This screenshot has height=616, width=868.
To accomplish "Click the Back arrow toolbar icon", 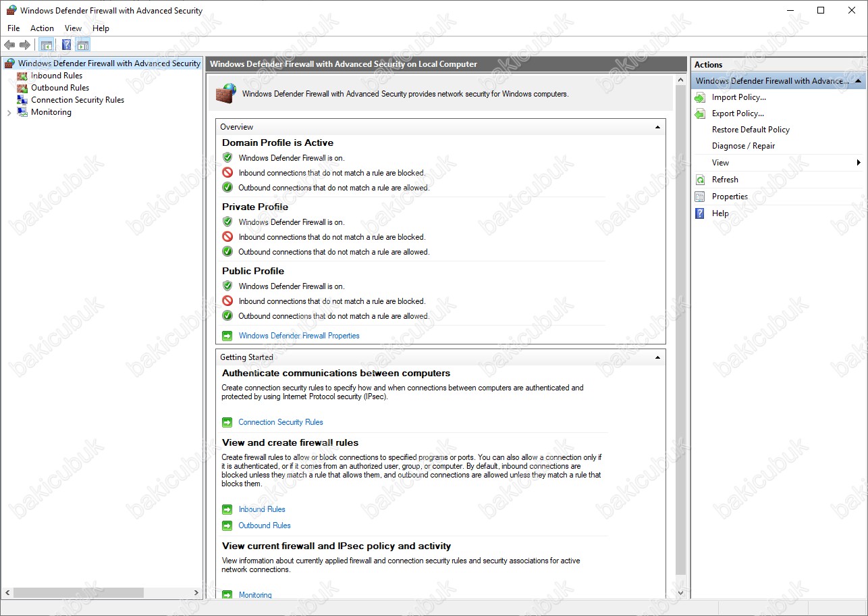I will (9, 45).
